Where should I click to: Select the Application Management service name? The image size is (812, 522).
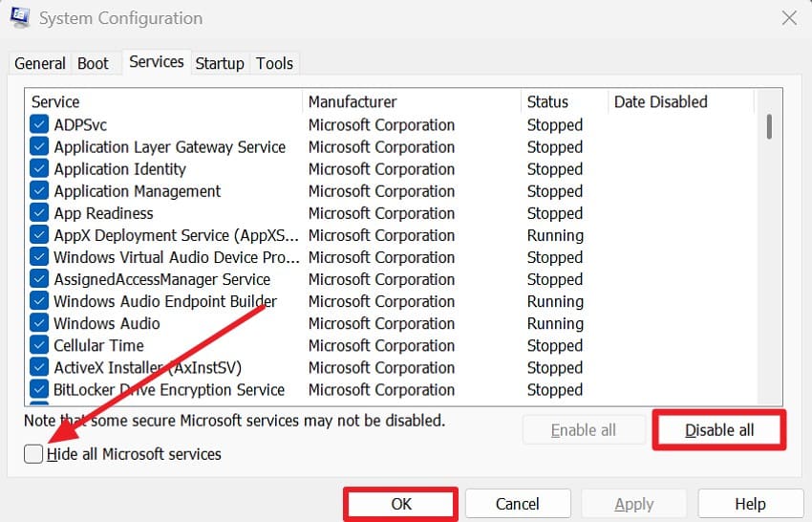[138, 191]
